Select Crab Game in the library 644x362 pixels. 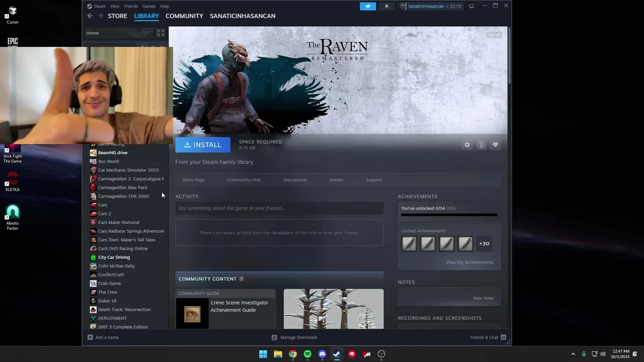pyautogui.click(x=109, y=283)
